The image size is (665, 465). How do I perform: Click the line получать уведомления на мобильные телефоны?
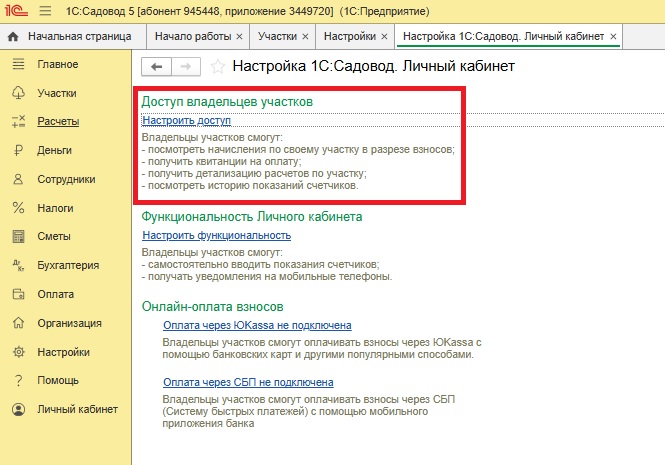pos(267,277)
